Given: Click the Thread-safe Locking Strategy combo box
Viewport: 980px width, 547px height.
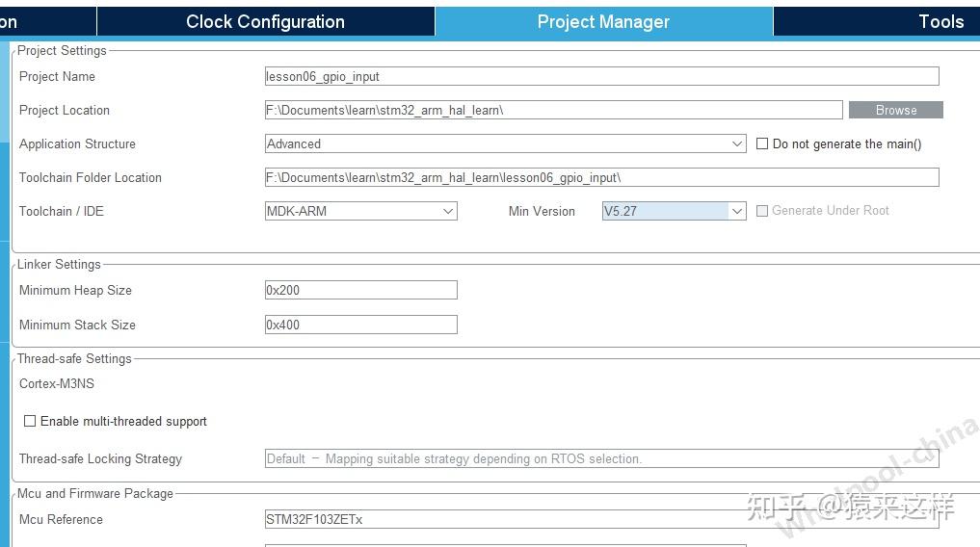Looking at the screenshot, I should click(x=601, y=458).
